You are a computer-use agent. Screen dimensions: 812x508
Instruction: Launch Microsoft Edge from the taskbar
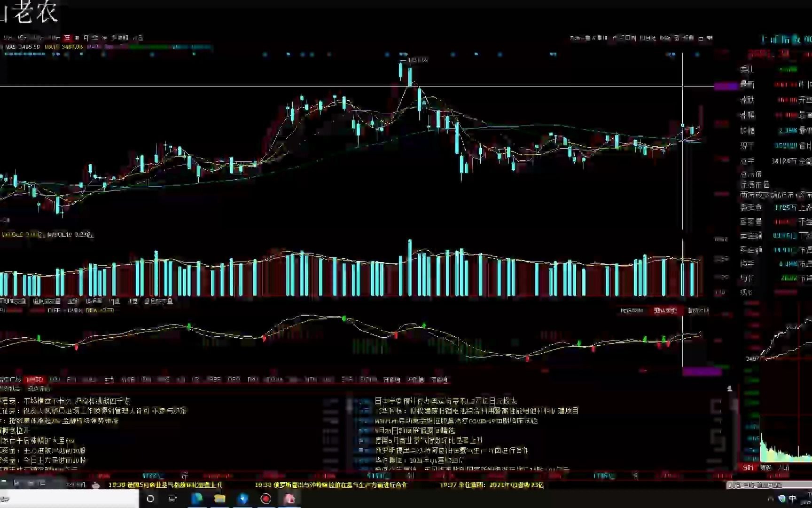tap(196, 499)
